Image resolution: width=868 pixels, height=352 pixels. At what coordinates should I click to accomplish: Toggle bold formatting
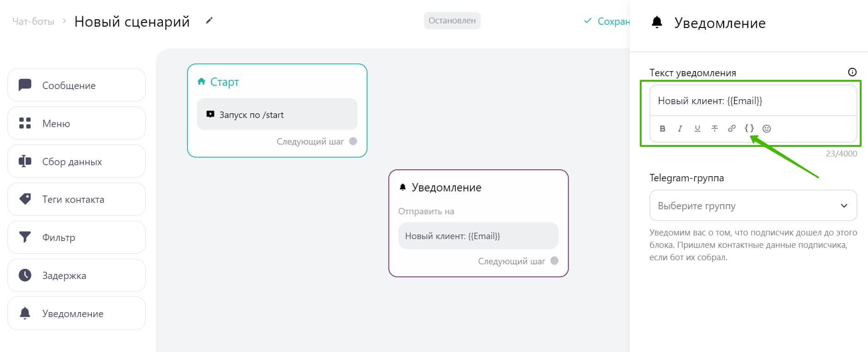point(662,129)
